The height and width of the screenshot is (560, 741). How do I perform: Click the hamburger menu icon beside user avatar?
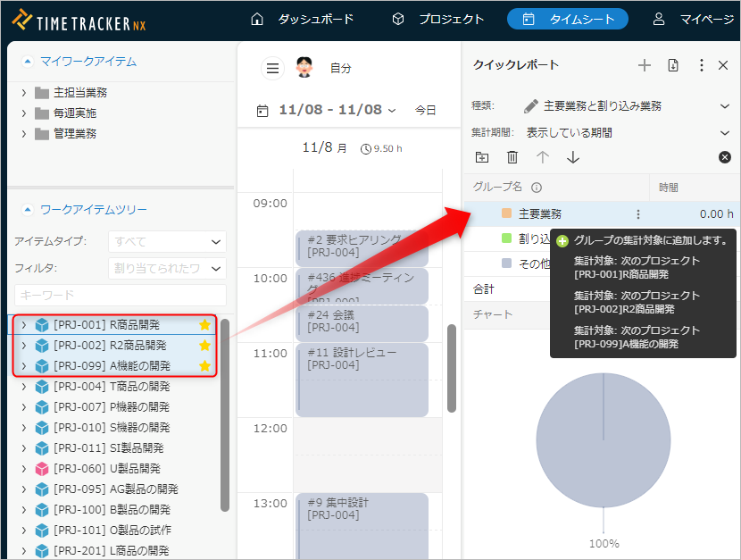[x=272, y=68]
